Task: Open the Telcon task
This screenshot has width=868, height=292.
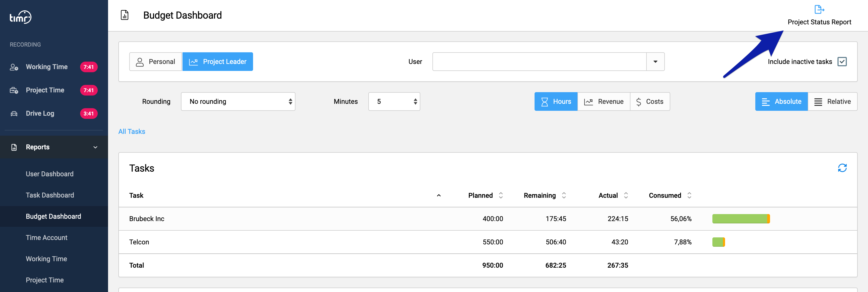Action: coord(139,242)
